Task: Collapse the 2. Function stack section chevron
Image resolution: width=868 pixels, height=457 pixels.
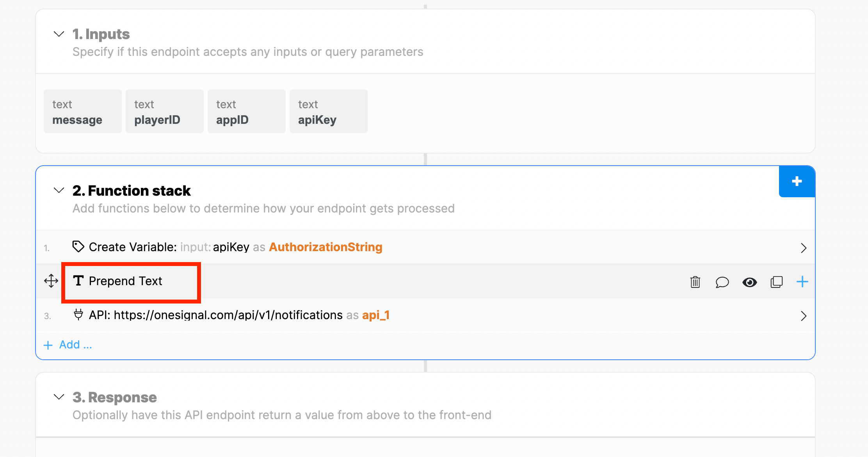Action: (x=59, y=191)
